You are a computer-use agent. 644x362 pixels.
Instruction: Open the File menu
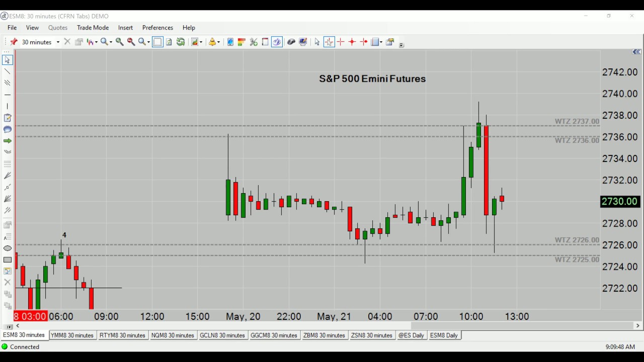(x=12, y=28)
